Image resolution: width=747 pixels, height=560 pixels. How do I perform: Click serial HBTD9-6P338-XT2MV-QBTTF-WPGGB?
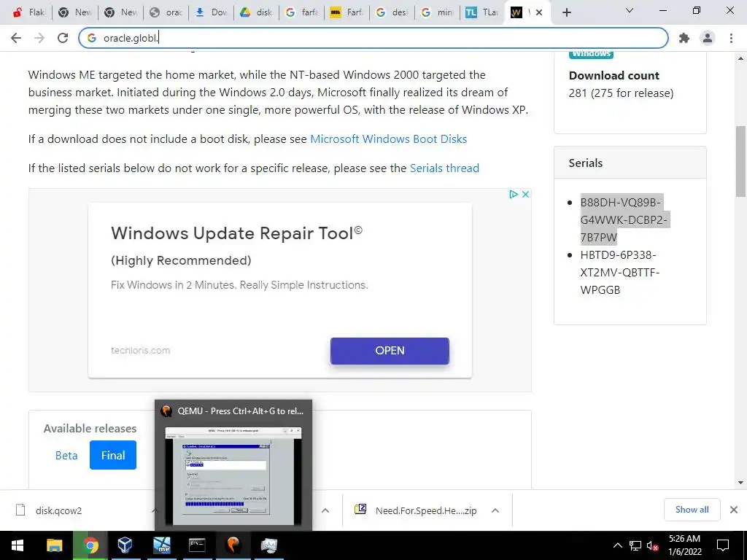(x=620, y=273)
